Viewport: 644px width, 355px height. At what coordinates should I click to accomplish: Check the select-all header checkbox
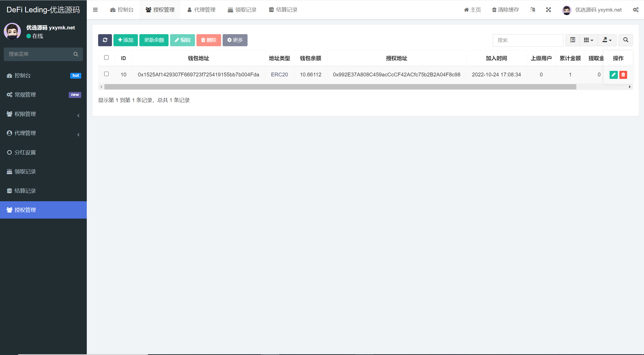(x=106, y=58)
